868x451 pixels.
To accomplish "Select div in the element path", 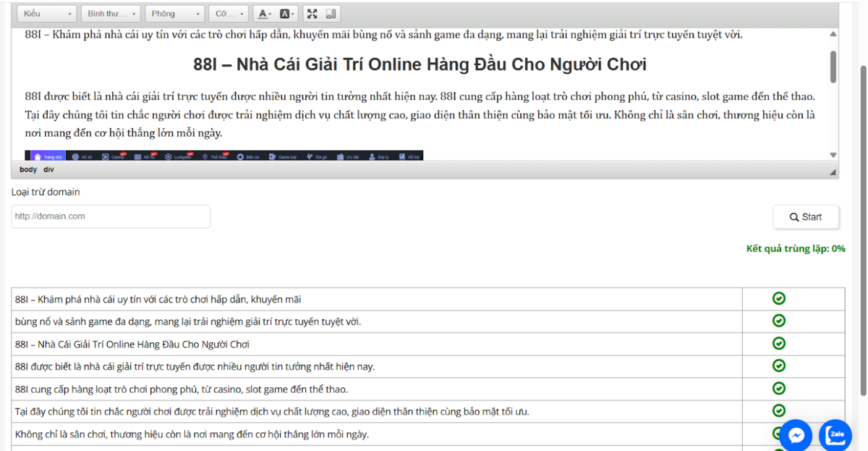I will click(x=48, y=169).
